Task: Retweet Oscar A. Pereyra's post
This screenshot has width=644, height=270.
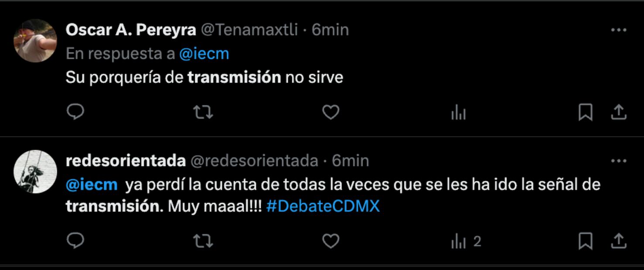Action: [x=204, y=112]
